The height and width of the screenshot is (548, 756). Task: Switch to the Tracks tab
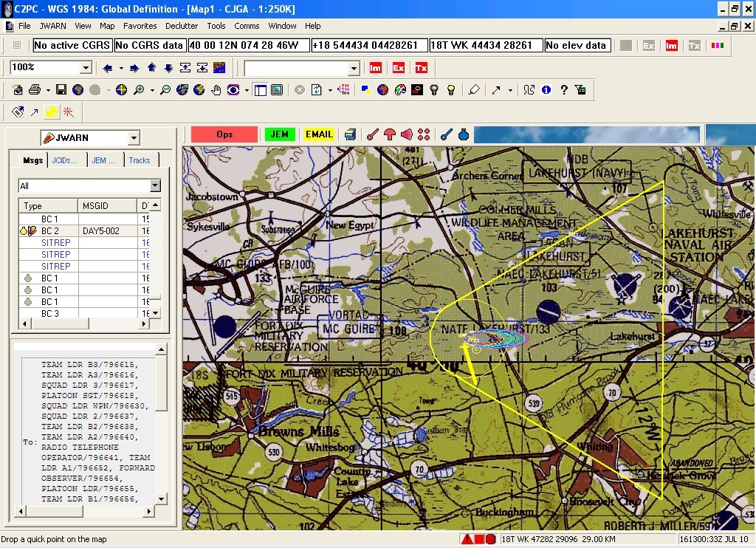[140, 160]
